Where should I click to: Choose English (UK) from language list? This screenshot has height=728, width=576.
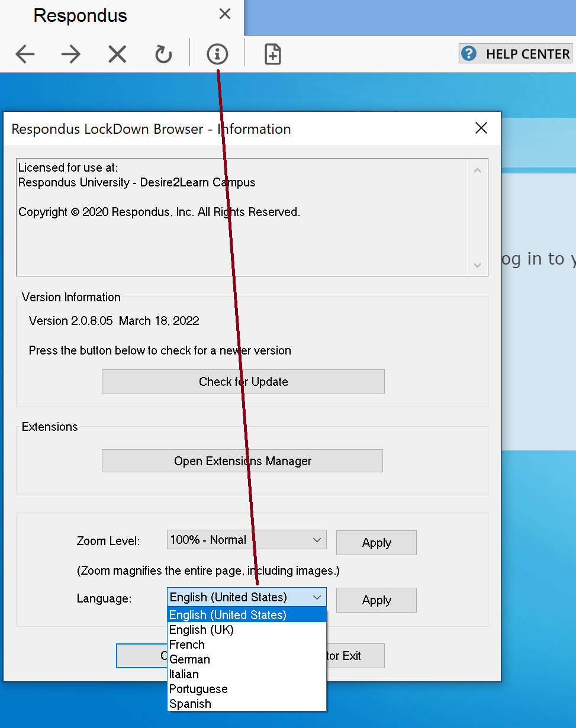[x=247, y=630]
